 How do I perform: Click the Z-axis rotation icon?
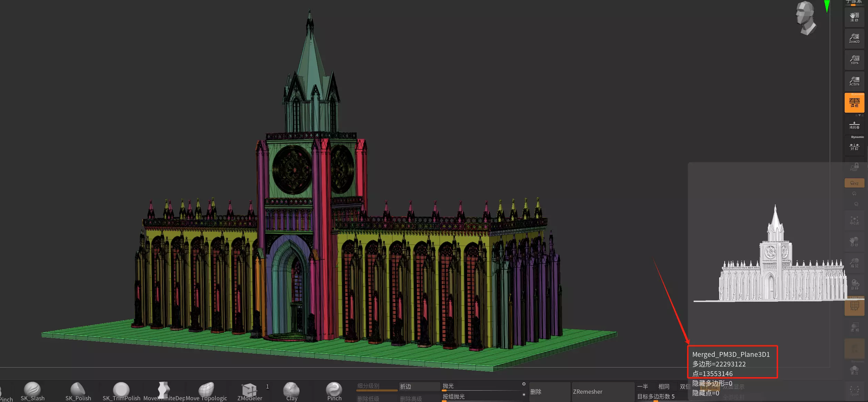click(856, 204)
